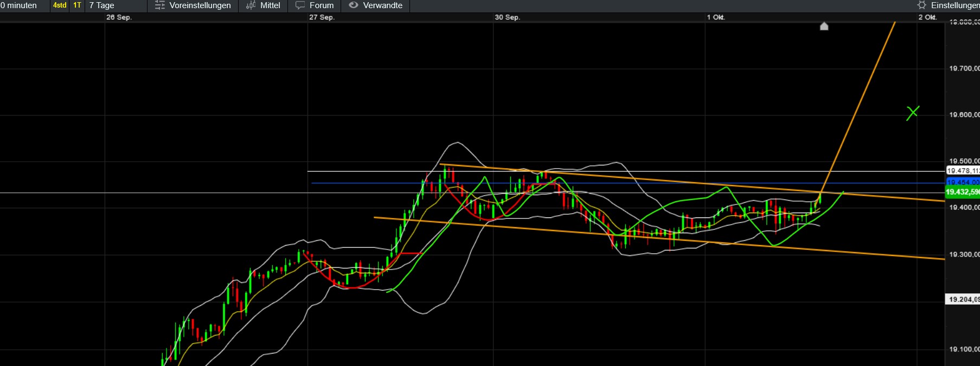Open the Forum speech bubble icon
The height and width of the screenshot is (366, 980).
[300, 5]
